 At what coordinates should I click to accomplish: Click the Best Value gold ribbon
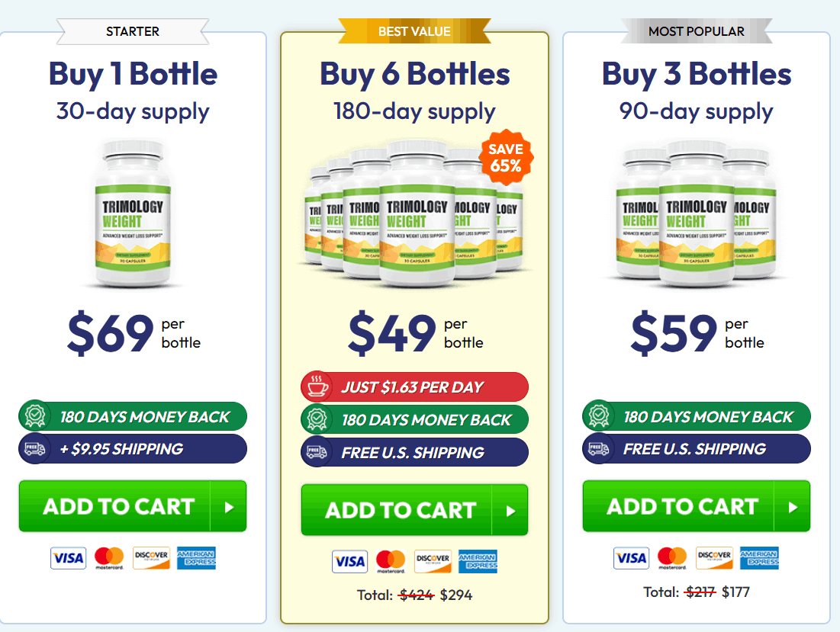414,31
